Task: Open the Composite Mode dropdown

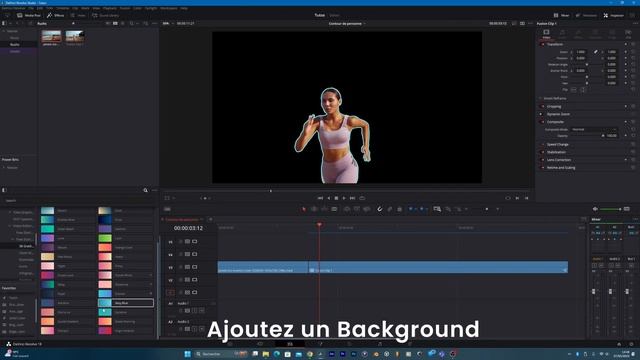Action: click(x=594, y=129)
